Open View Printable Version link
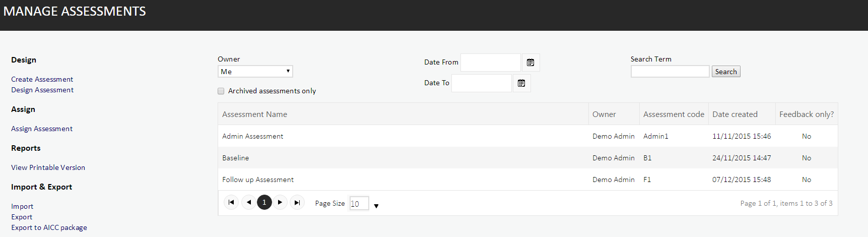868x237 pixels. coord(48,167)
